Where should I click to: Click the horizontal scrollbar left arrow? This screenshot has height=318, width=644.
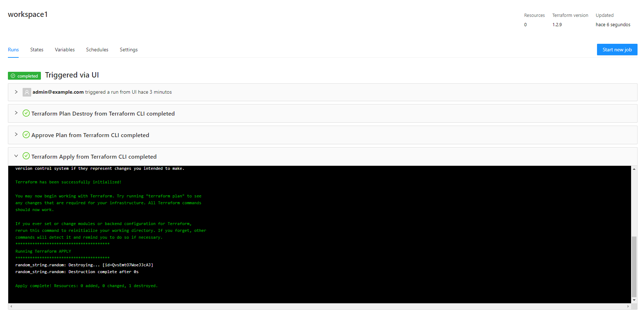pos(11,307)
